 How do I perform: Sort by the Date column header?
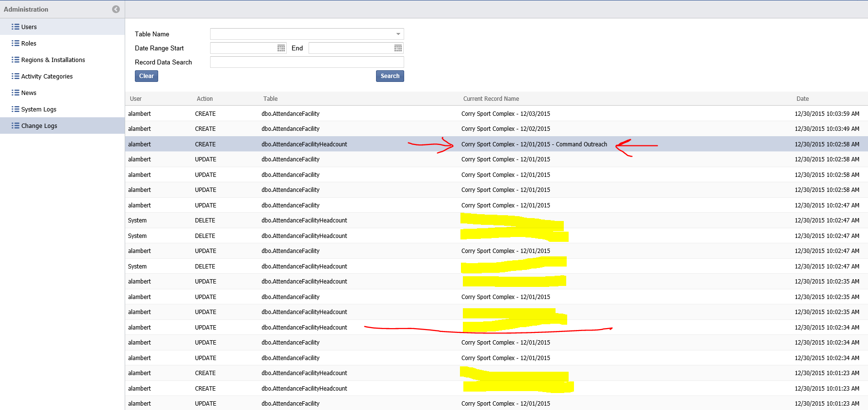point(802,99)
